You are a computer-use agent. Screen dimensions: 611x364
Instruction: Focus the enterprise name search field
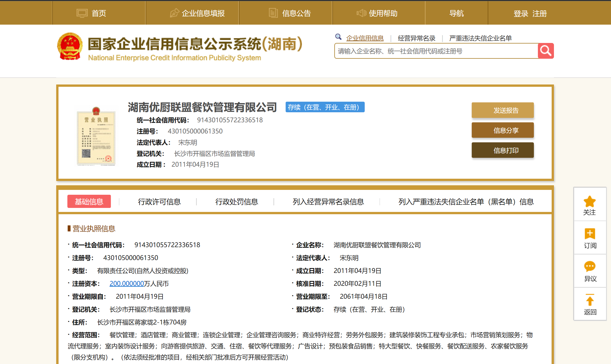click(x=436, y=51)
